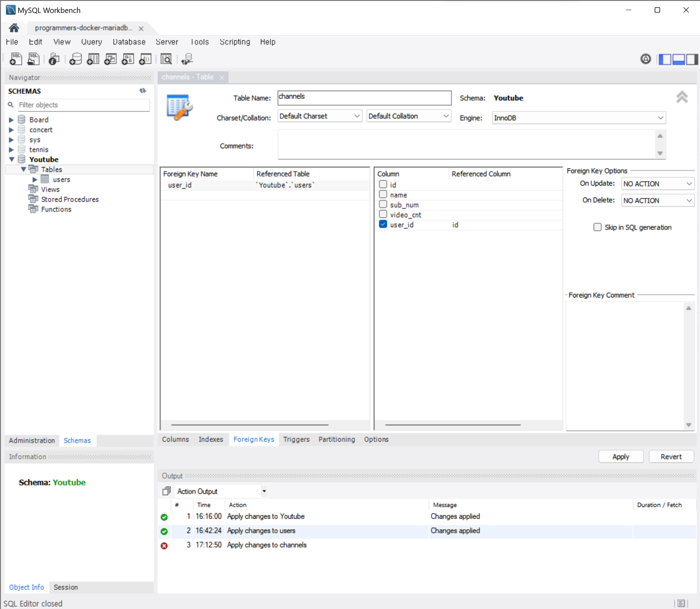Uncheck the user_id column checkbox
Viewport: 700px width, 609px height.
click(383, 224)
